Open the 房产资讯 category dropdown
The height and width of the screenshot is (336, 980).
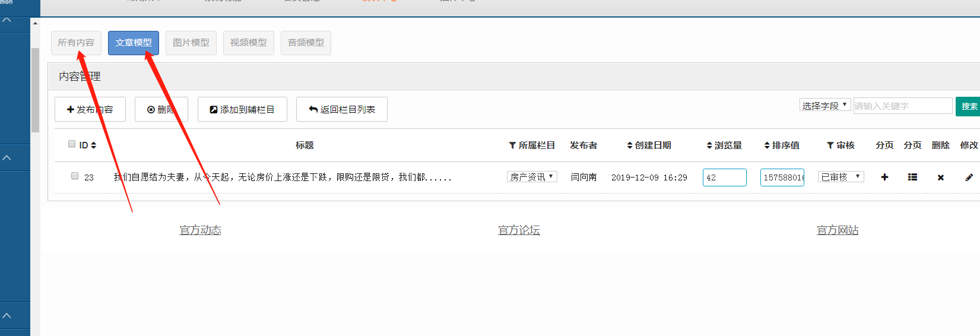coord(532,177)
